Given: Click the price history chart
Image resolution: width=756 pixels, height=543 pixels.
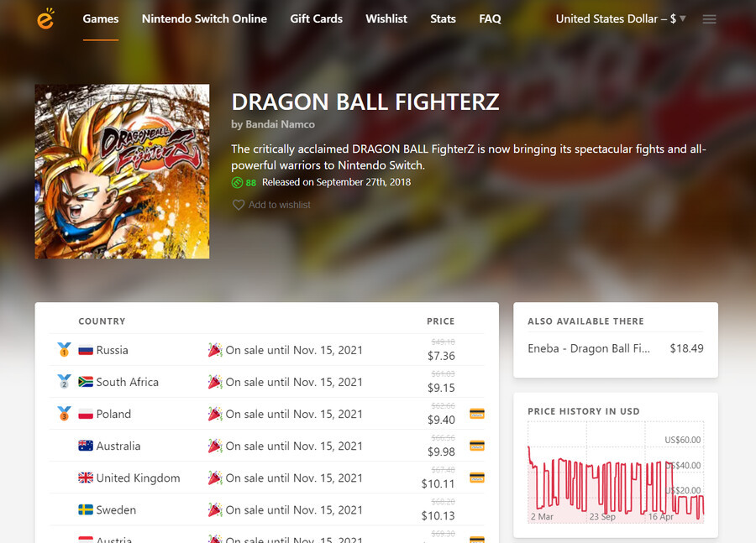Looking at the screenshot, I should pyautogui.click(x=616, y=473).
